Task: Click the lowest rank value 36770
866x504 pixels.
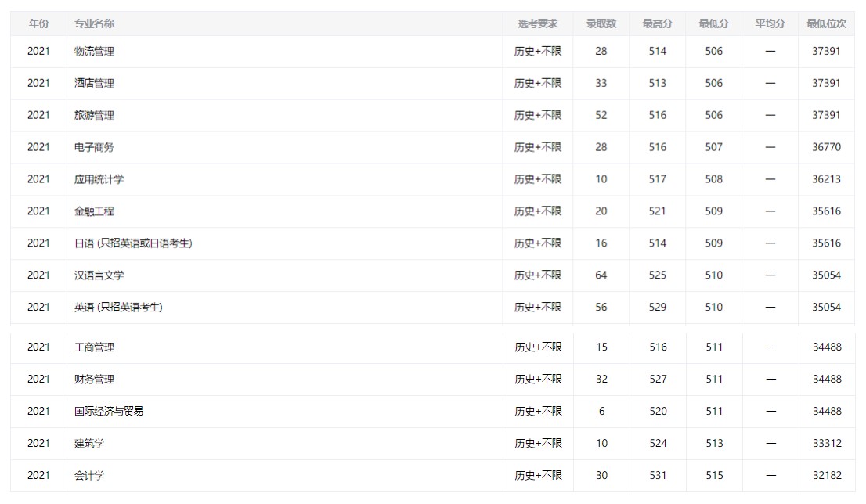Action: click(827, 147)
